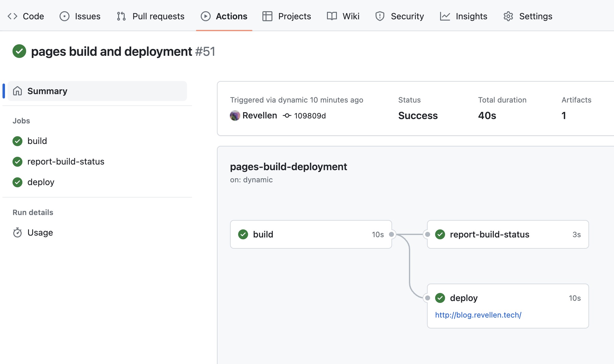This screenshot has width=614, height=364.
Task: Click the Projects table icon
Action: tap(267, 16)
